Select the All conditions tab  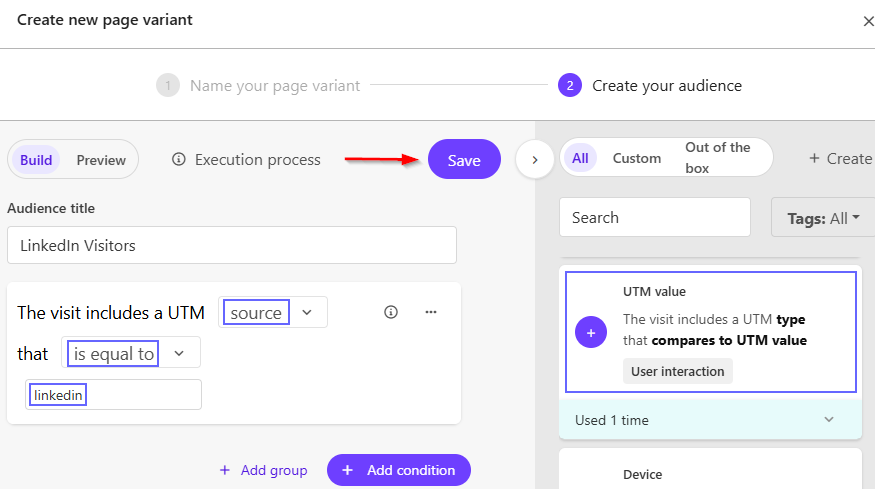click(x=580, y=159)
